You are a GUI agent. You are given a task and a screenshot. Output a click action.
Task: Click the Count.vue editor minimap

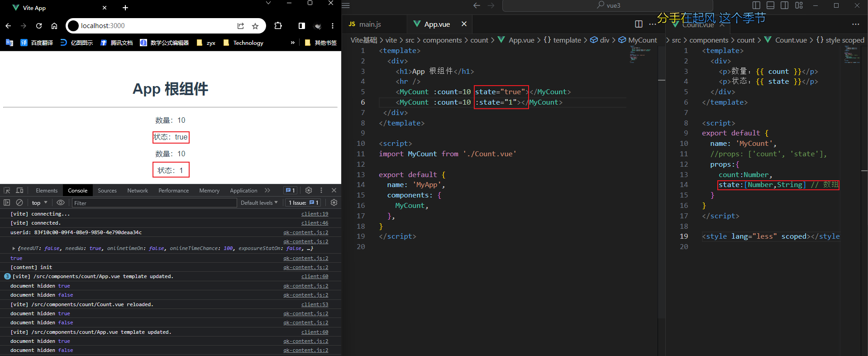click(x=852, y=55)
